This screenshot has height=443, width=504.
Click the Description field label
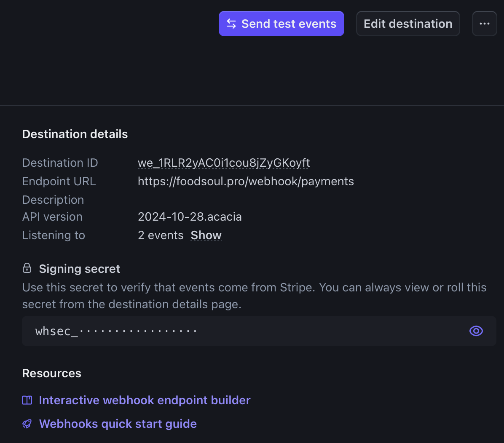coord(53,200)
